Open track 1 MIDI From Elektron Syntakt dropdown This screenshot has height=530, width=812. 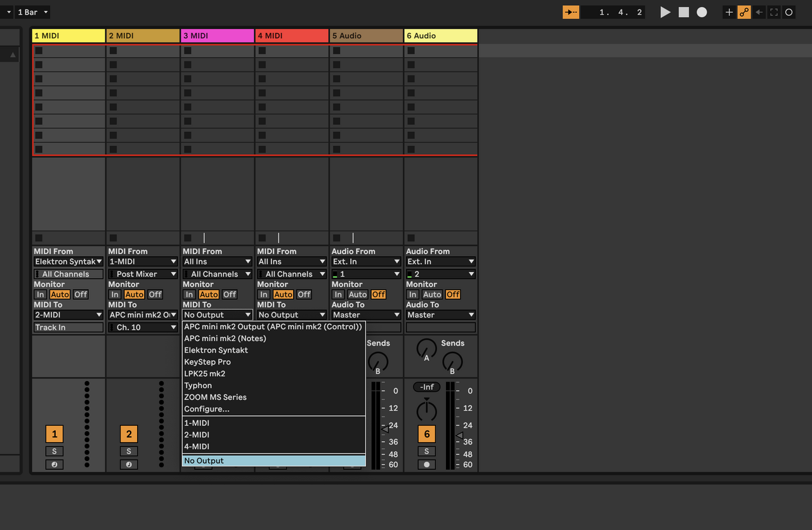click(69, 261)
